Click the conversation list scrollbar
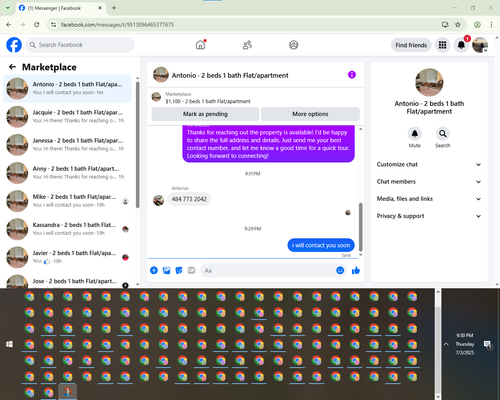The width and height of the screenshot is (500, 400). pyautogui.click(x=137, y=145)
